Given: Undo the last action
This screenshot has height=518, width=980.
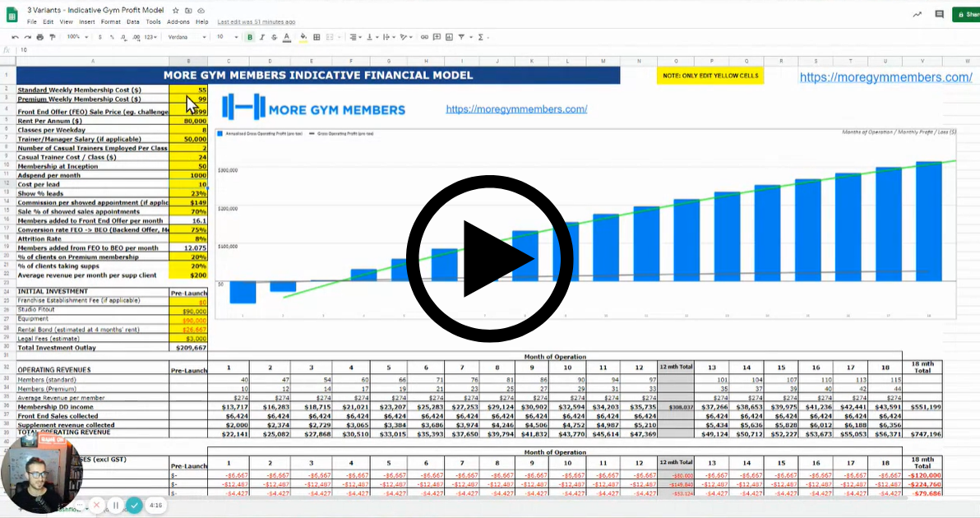Looking at the screenshot, I should 15,38.
